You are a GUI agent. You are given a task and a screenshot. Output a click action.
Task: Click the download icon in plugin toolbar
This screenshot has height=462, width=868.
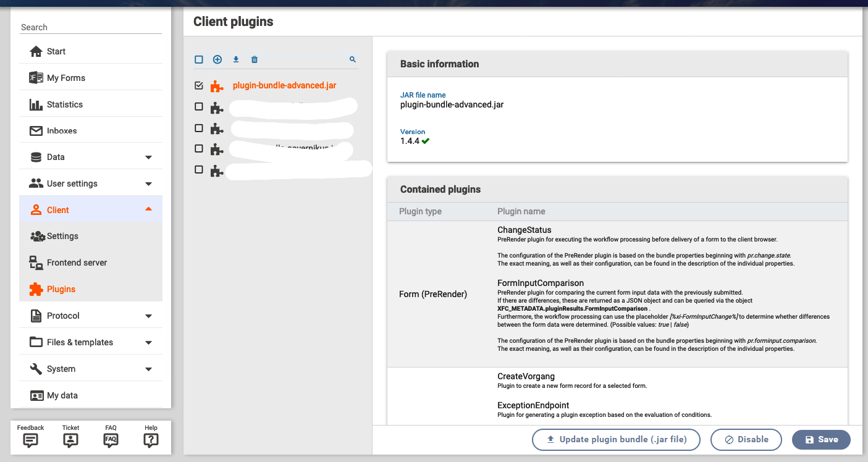(236, 60)
